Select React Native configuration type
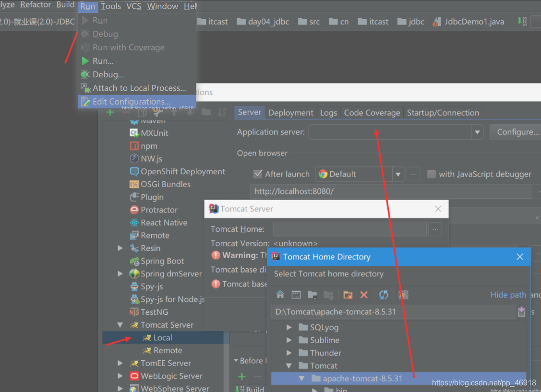Image resolution: width=541 pixels, height=392 pixels. [x=158, y=222]
